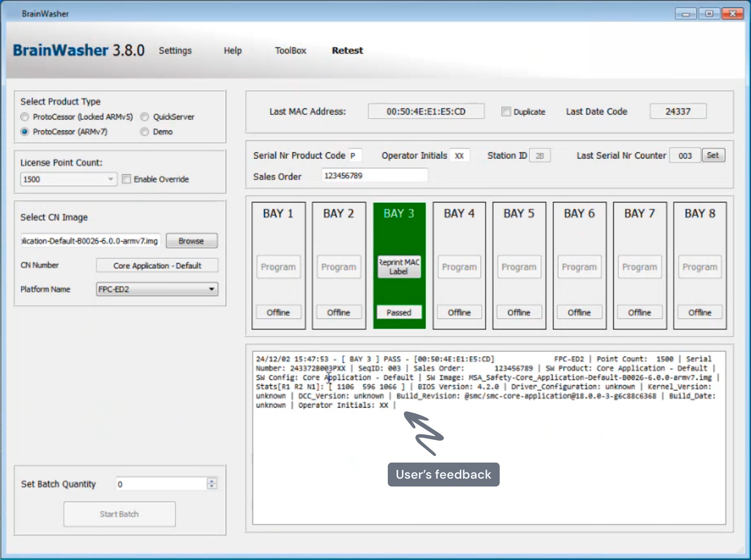Click the Set button next to Last Serial Nr Counter

713,155
